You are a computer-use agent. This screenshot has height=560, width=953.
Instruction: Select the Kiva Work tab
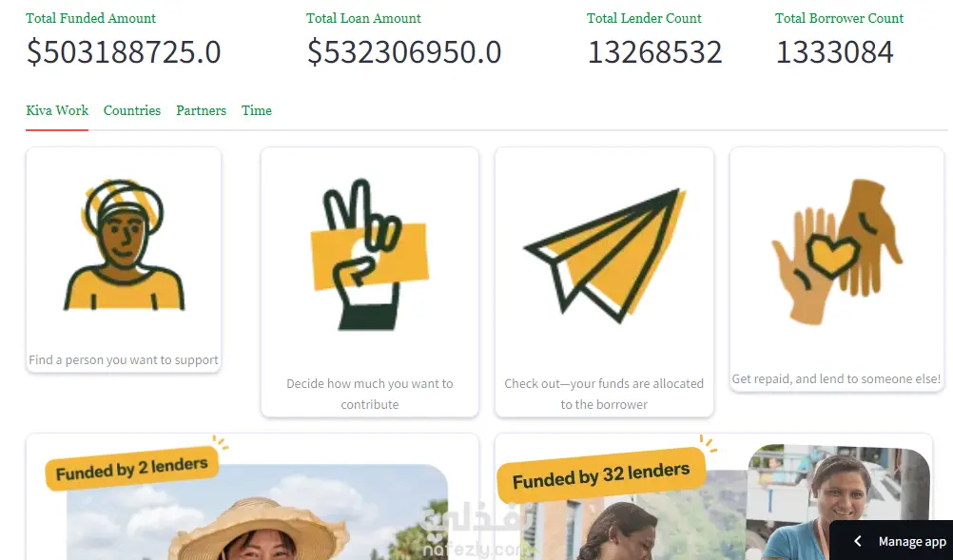click(x=57, y=110)
